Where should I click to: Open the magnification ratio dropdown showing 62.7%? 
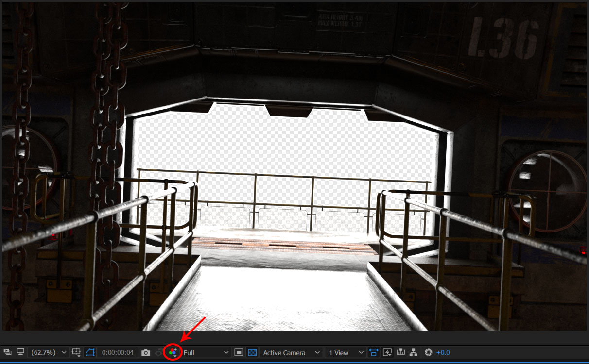(48, 353)
